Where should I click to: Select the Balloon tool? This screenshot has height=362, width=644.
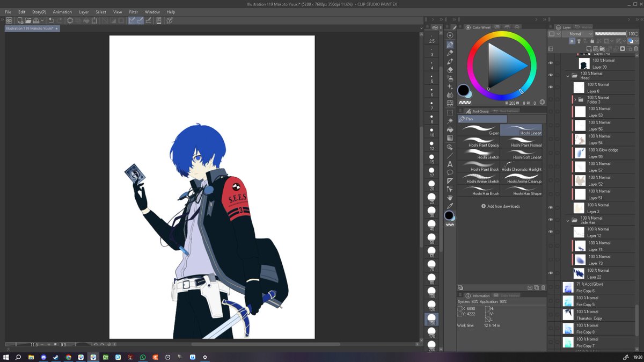450,172
